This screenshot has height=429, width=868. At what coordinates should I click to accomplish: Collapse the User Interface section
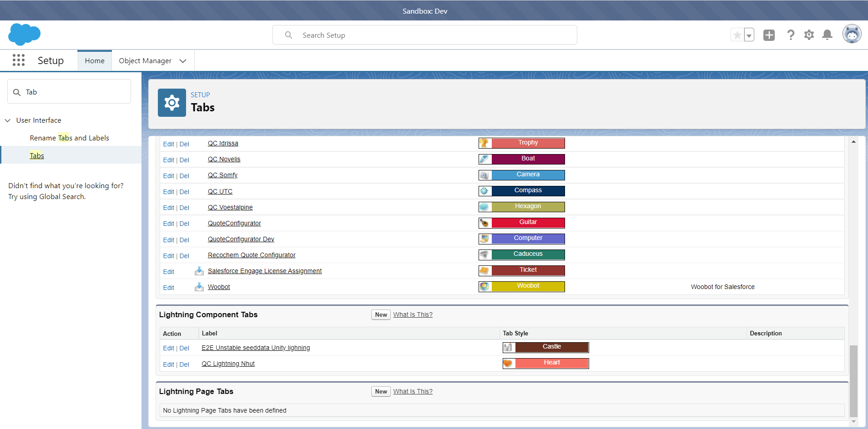(8, 120)
